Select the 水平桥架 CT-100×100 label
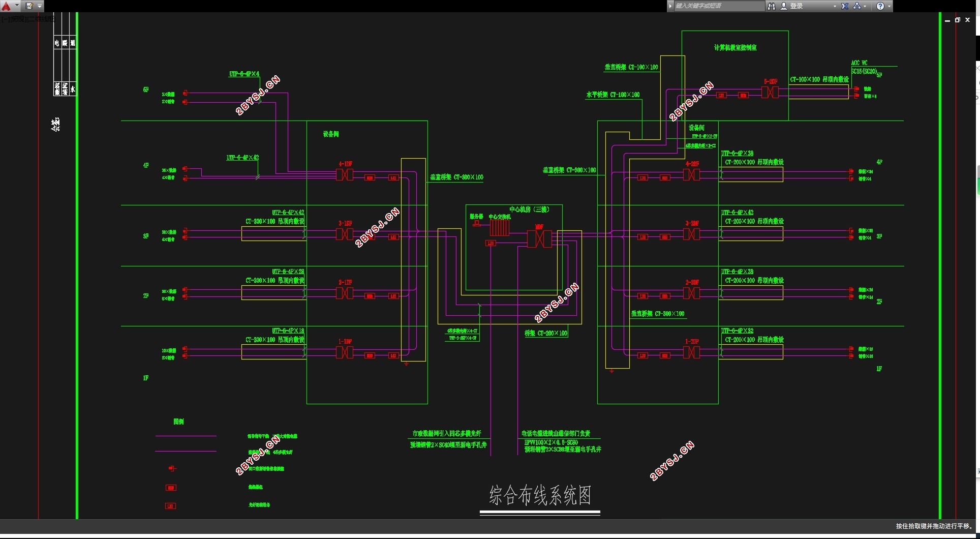Screen dimensions: 980x539 click(613, 95)
